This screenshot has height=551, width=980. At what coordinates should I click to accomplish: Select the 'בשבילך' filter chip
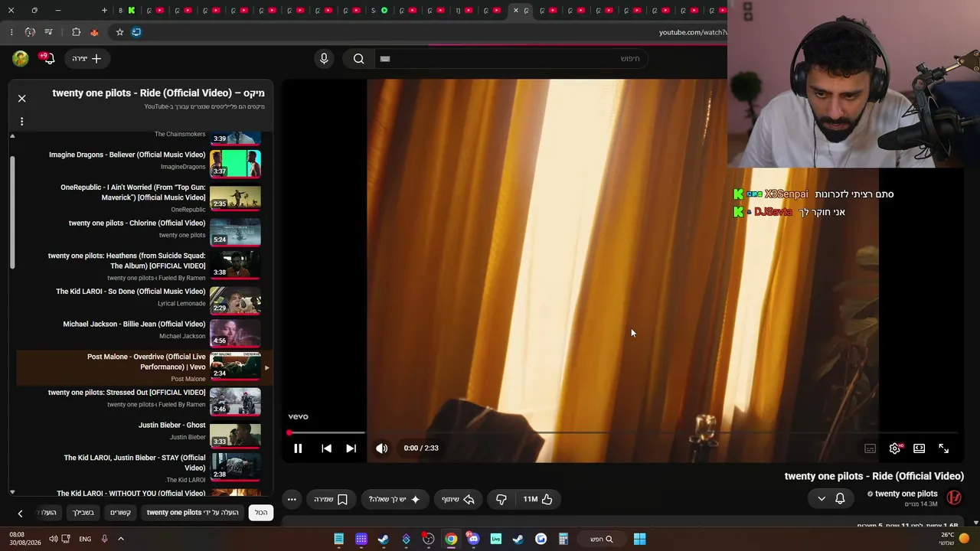[x=83, y=512]
